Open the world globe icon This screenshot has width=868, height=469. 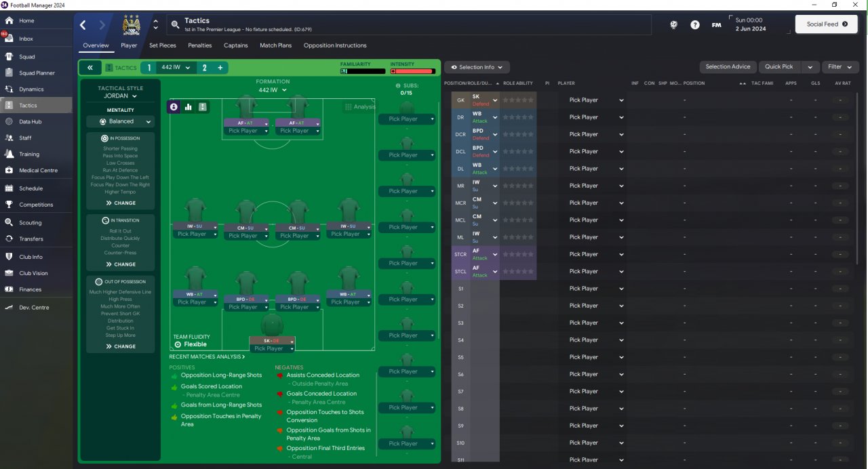[x=673, y=24]
